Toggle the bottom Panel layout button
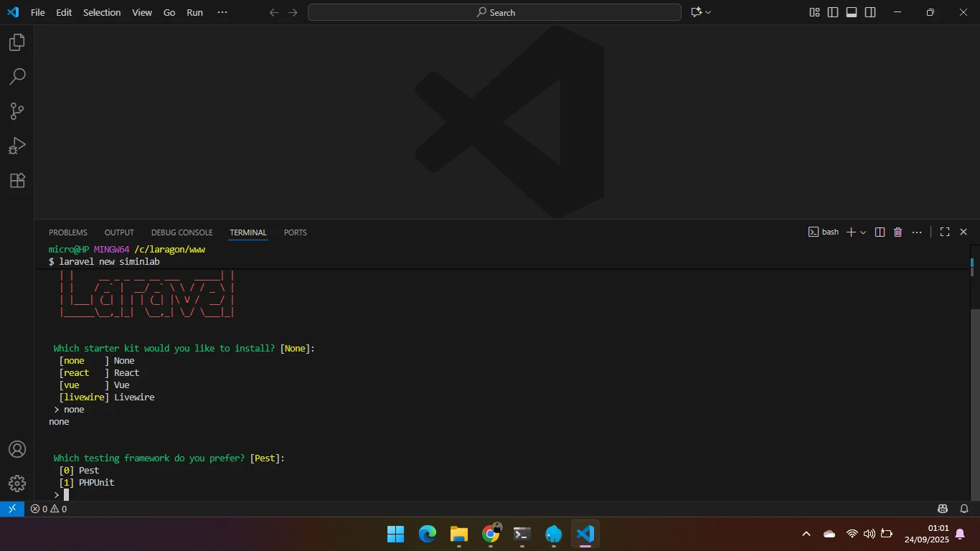Screen dimensions: 980x551 coord(852,12)
